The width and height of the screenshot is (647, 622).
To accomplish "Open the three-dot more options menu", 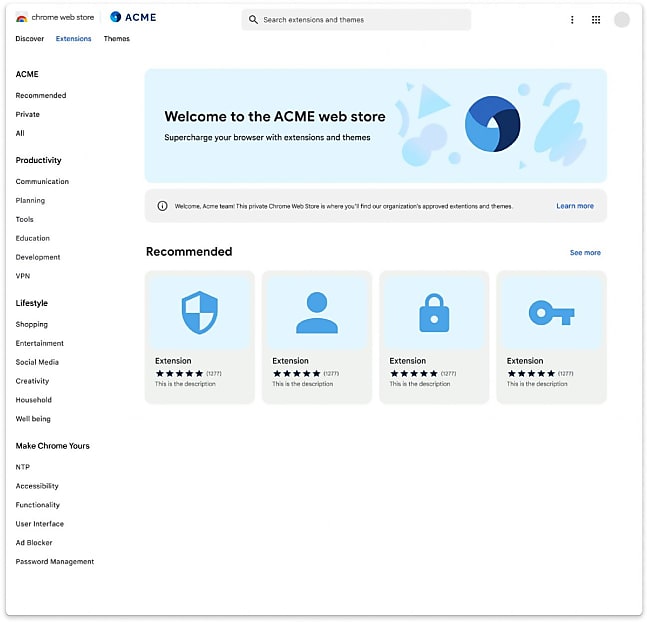I will 572,19.
